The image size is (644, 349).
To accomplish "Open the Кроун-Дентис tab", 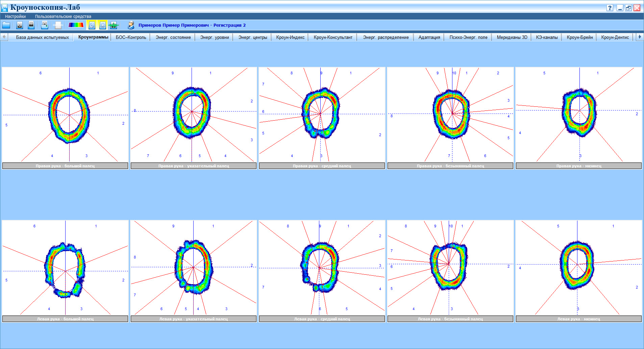I will (615, 37).
